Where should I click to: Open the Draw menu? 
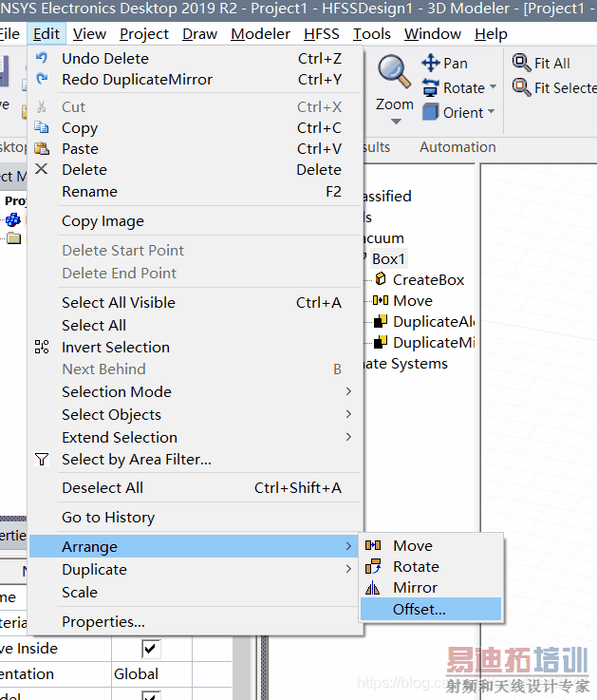pos(199,34)
